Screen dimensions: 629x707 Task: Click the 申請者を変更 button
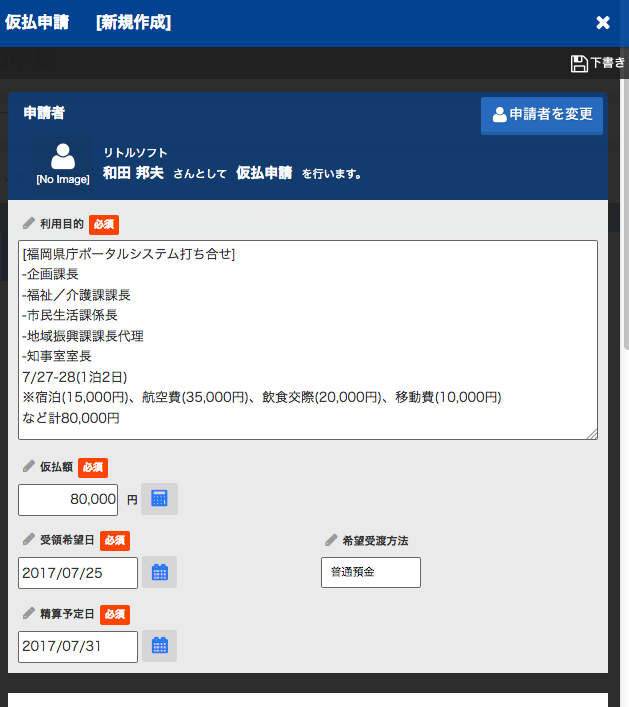pyautogui.click(x=542, y=115)
